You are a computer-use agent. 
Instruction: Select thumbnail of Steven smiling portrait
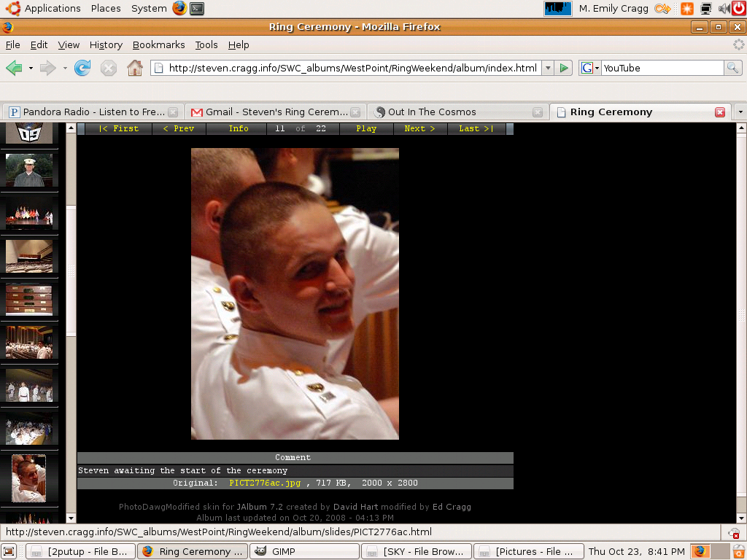29,478
